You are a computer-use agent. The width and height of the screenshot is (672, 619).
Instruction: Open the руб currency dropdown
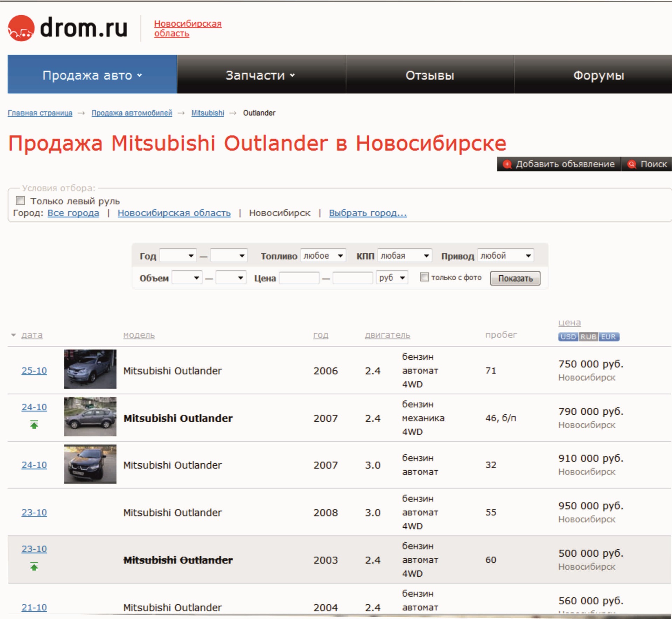(x=392, y=277)
